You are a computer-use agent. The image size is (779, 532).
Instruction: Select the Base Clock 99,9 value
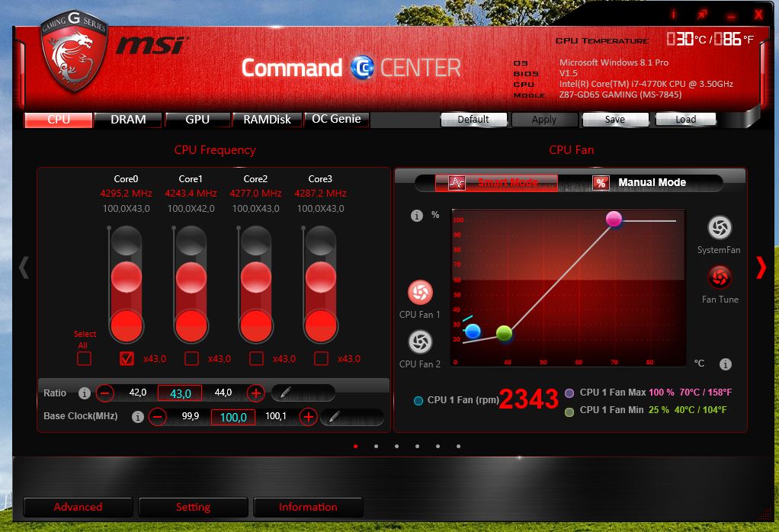tap(191, 415)
